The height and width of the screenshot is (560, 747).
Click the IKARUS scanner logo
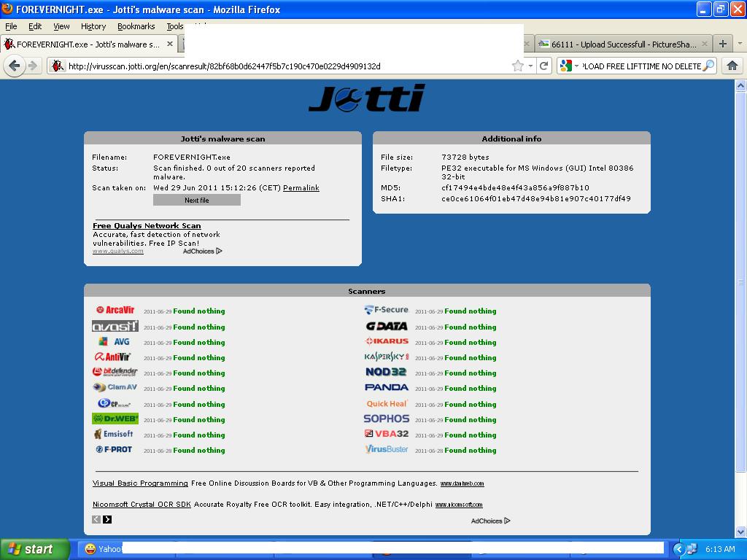point(387,341)
